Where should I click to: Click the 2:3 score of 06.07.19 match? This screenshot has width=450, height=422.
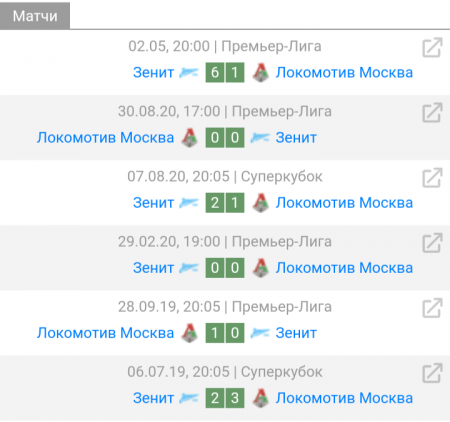[x=225, y=398]
